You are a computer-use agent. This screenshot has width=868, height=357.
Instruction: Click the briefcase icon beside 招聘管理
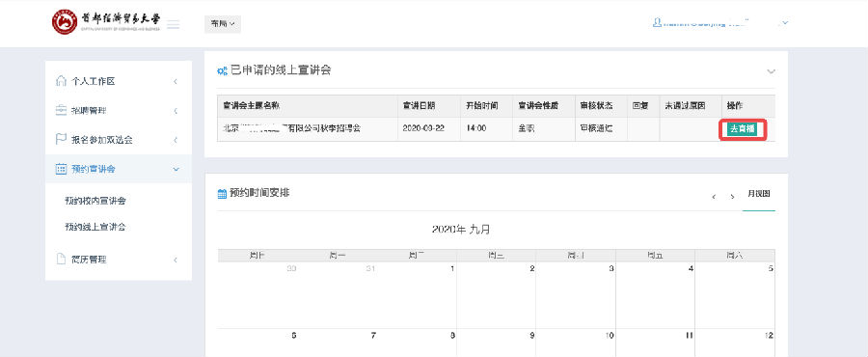coord(62,110)
